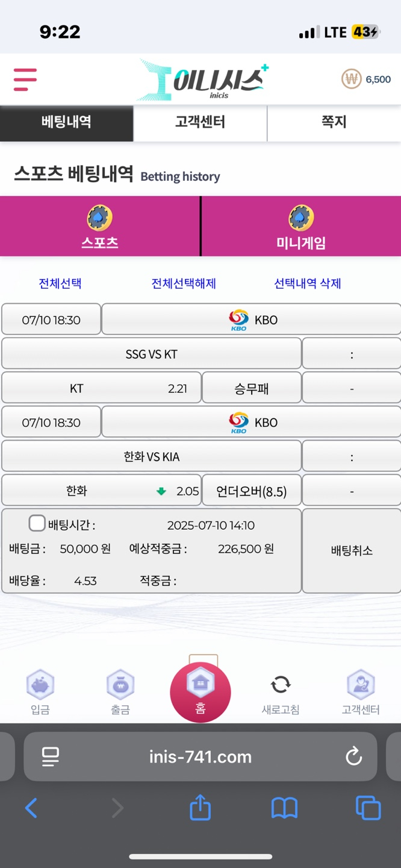
Task: Click the 배팅취소 button
Action: [x=352, y=550]
